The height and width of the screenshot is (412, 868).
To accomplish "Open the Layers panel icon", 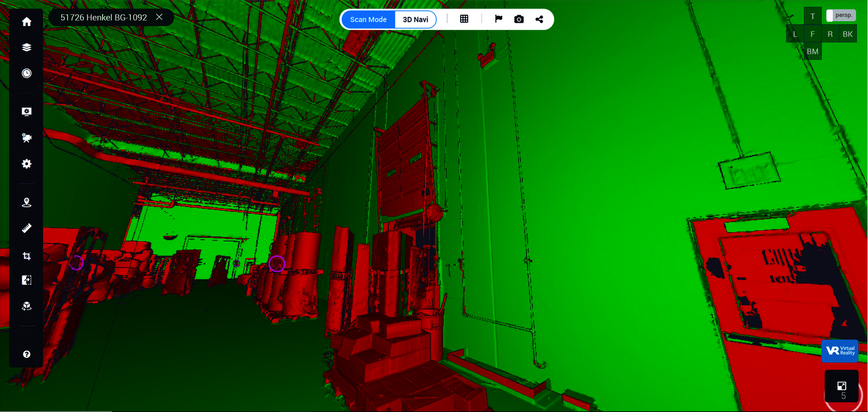I will point(27,48).
